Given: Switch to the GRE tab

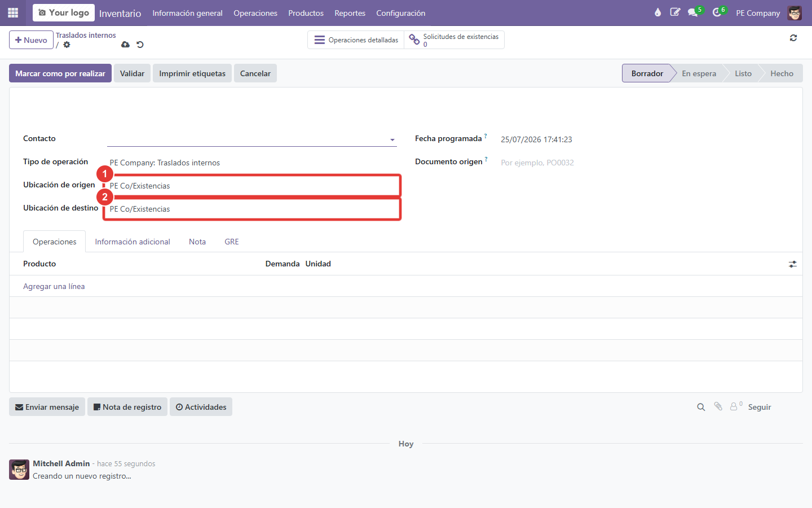Looking at the screenshot, I should [x=232, y=242].
